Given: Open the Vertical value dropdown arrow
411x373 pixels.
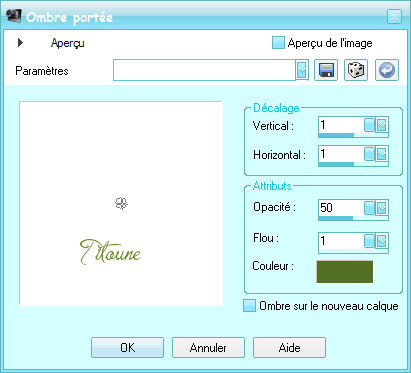Looking at the screenshot, I should [382, 125].
